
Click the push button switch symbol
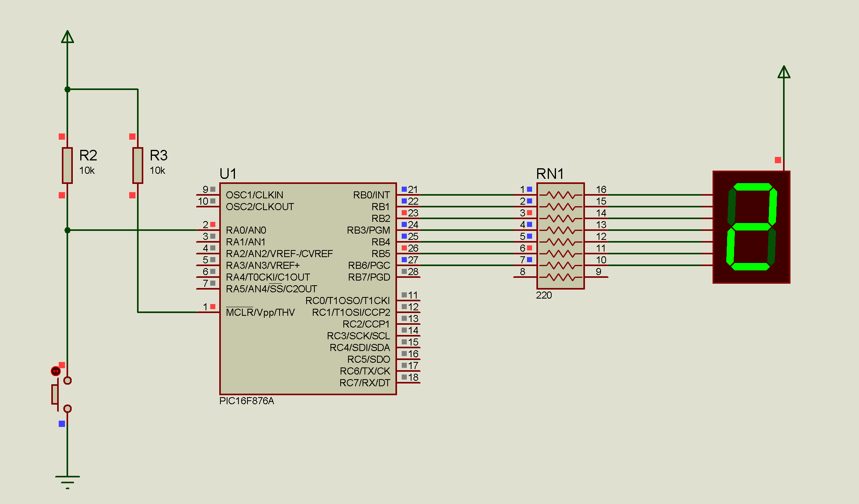pos(62,394)
